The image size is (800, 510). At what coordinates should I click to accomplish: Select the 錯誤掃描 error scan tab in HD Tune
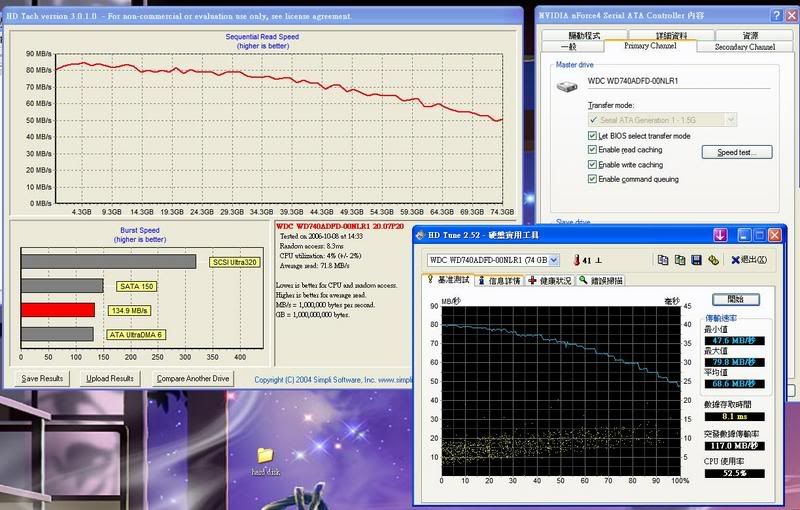(x=601, y=280)
